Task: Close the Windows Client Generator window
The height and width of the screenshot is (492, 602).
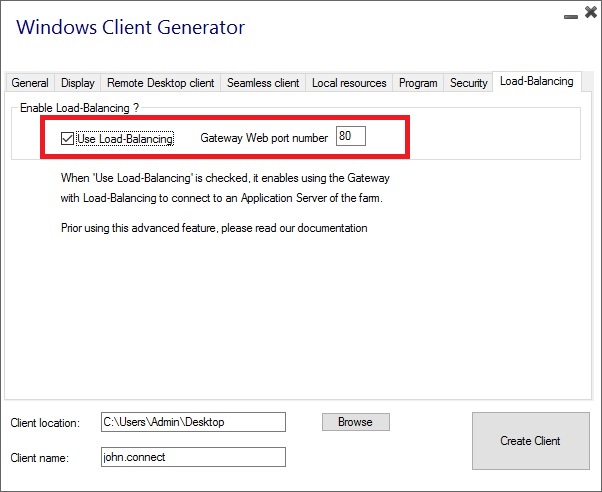Action: [x=588, y=14]
